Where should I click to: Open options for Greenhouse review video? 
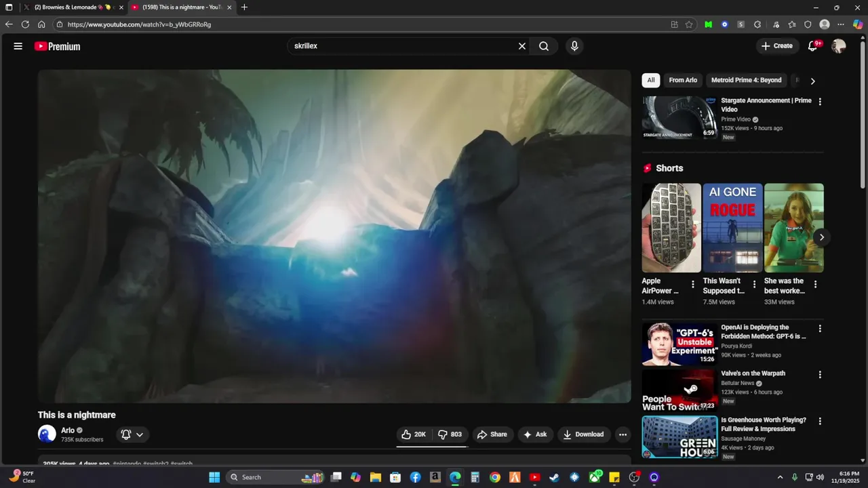[820, 421]
